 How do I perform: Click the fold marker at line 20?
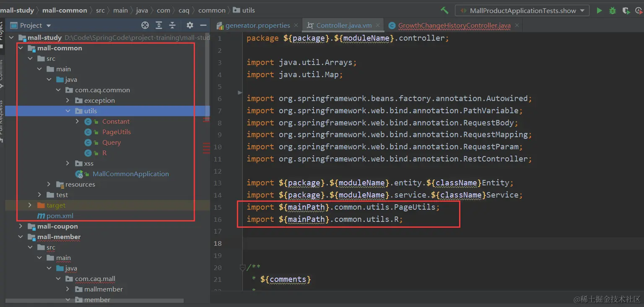[242, 267]
